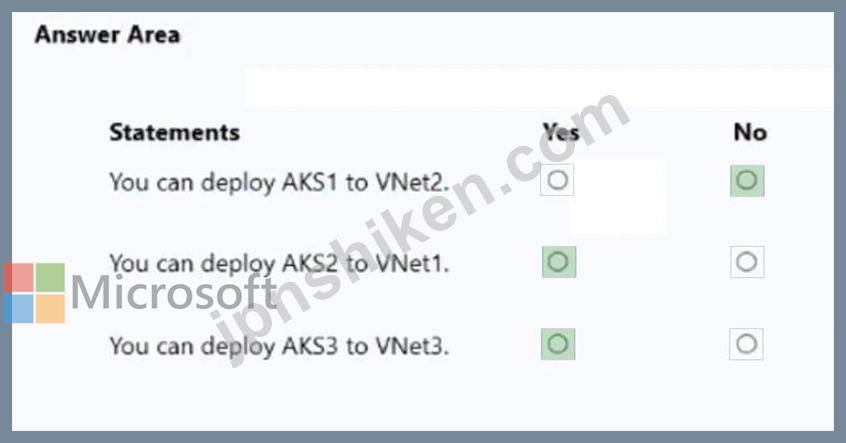Click the statement about AKS2 and VNet1

coord(279,264)
